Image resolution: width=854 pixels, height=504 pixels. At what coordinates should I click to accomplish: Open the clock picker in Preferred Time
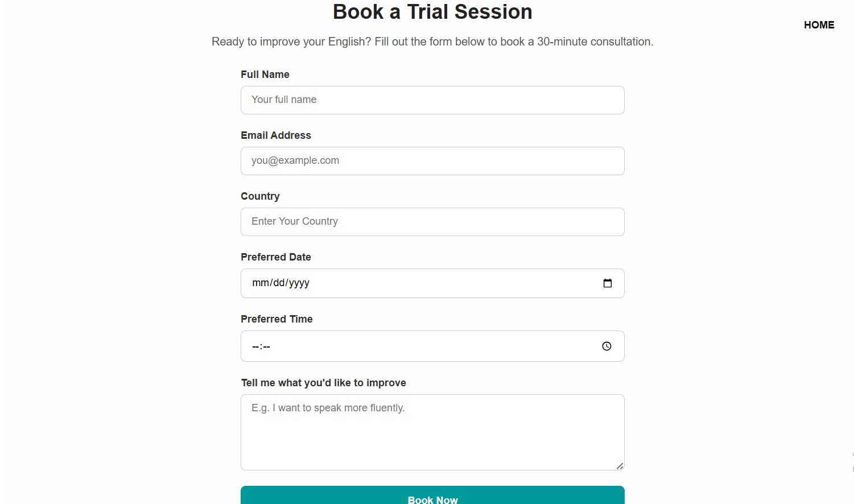(x=607, y=346)
